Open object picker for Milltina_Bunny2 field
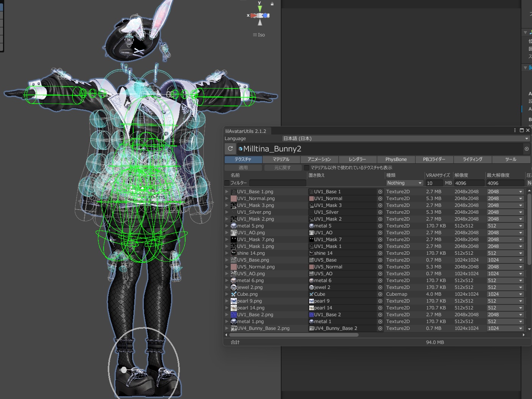 [x=527, y=149]
